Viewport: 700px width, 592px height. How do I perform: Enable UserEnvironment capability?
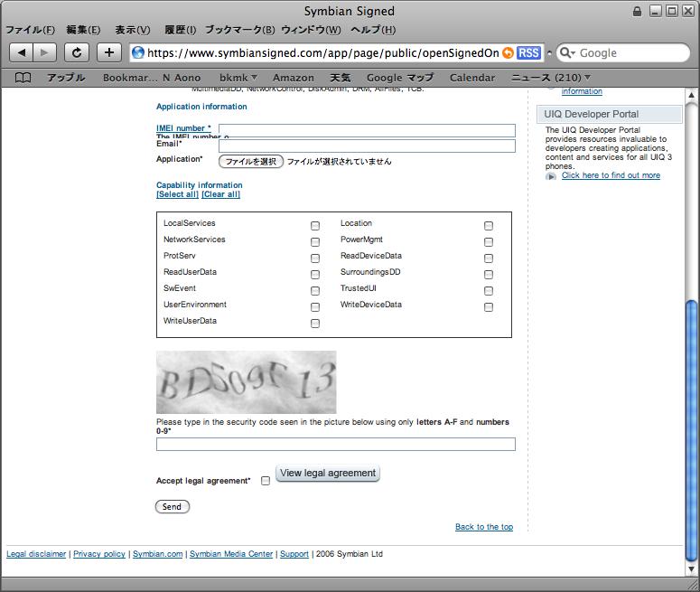click(315, 307)
